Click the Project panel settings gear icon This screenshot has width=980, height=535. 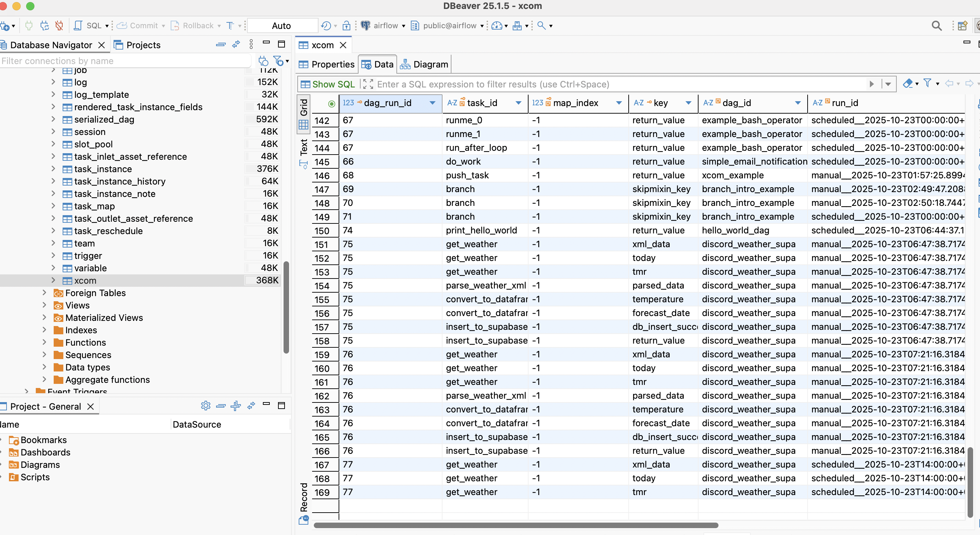click(x=205, y=406)
